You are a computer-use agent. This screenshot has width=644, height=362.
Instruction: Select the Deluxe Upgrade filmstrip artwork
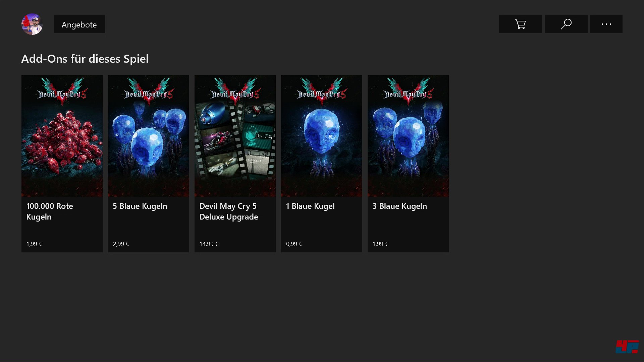(235, 136)
